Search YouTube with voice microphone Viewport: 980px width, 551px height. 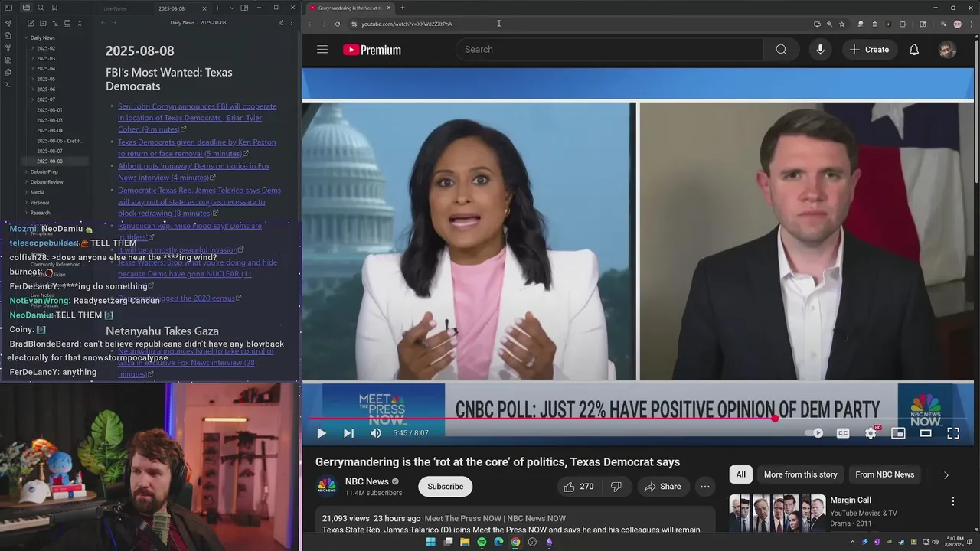pos(820,50)
